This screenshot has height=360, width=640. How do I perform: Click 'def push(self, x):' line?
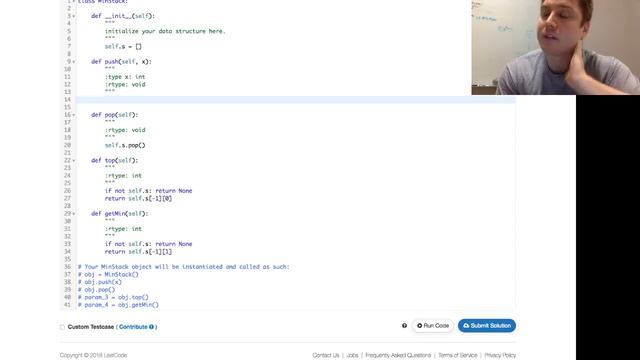coord(121,62)
